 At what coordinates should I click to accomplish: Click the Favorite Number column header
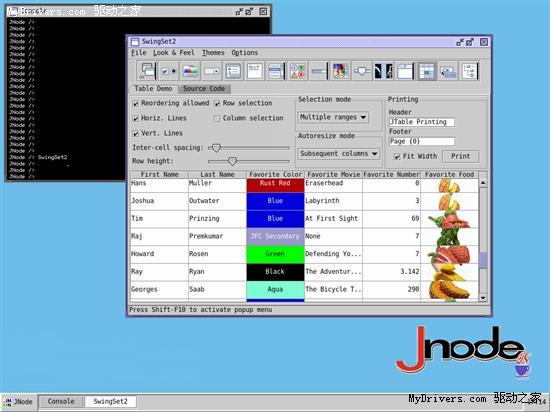391,175
